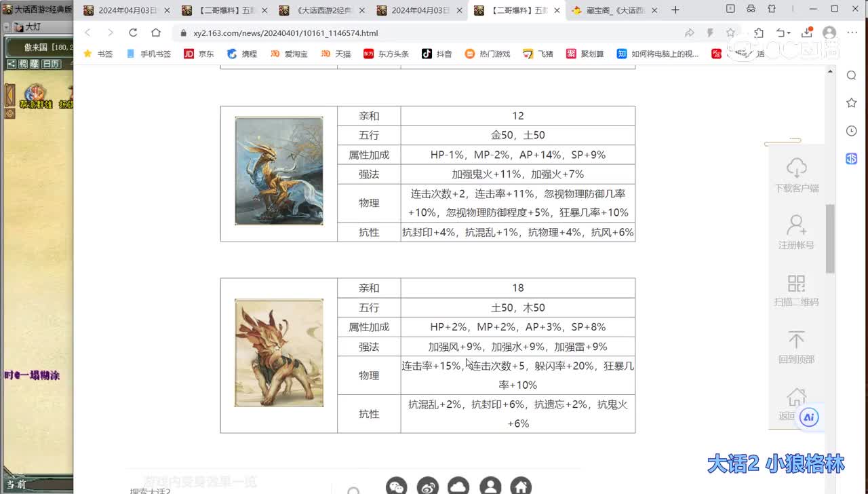Screen dimensions: 868x494
Task: Open the user profile avatar icon
Action: point(829,33)
